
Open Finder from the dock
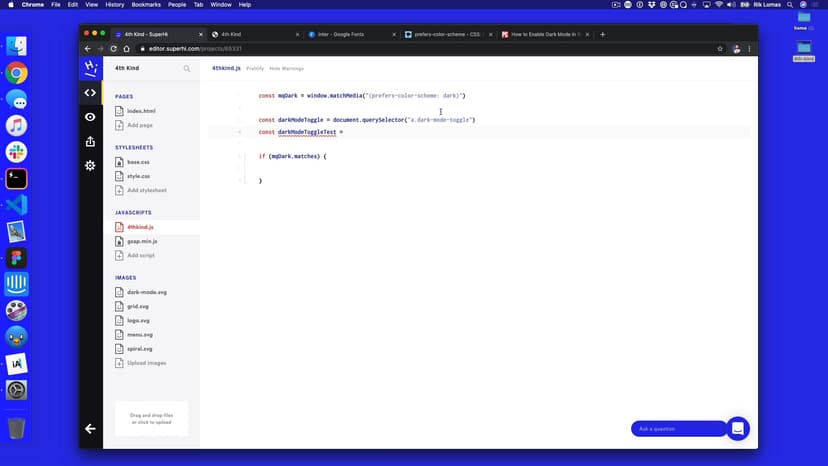16,46
